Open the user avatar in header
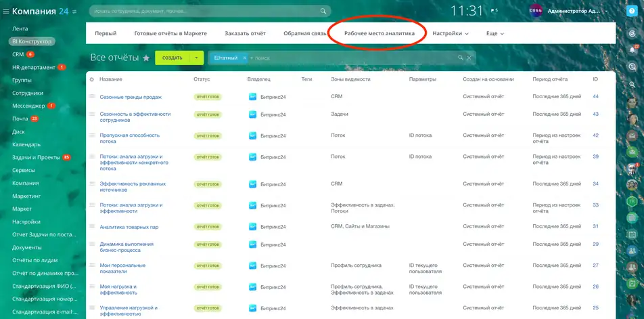Screen dimensions: 644x319 (536, 11)
